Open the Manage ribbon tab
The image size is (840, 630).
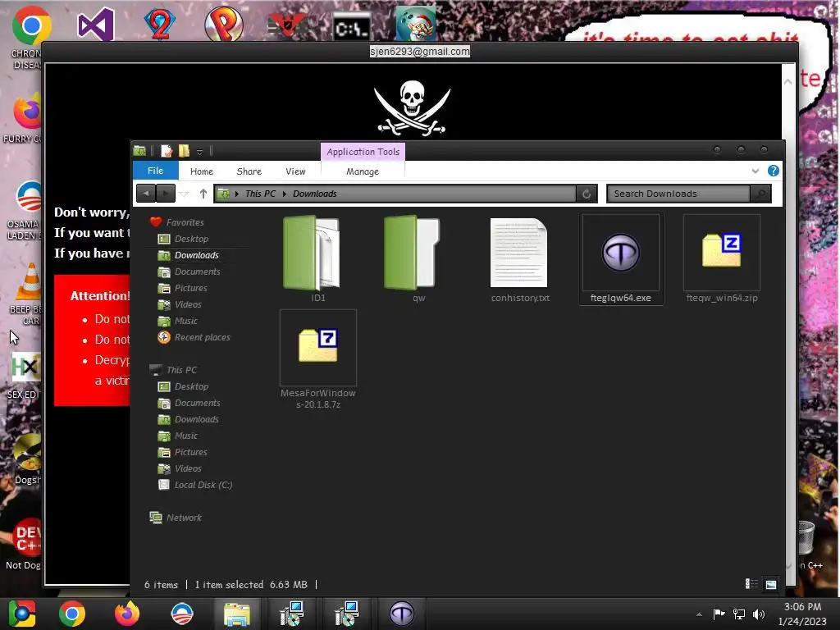click(363, 171)
